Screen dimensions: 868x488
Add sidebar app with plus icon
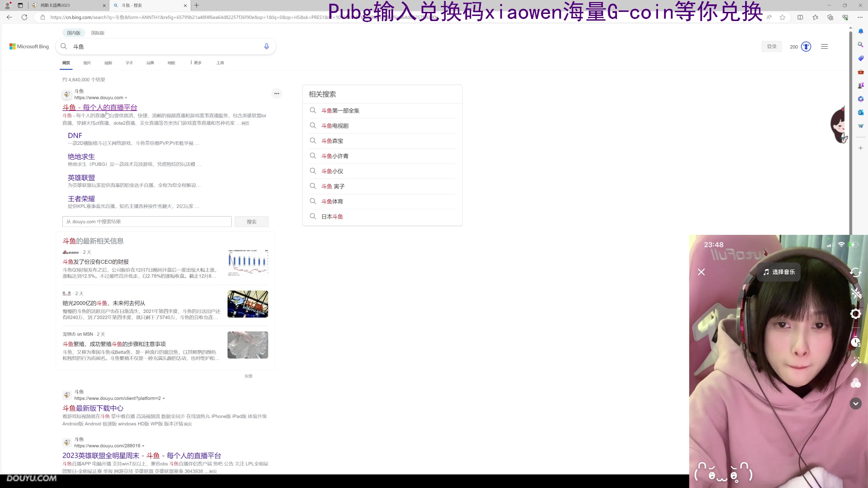tap(861, 148)
